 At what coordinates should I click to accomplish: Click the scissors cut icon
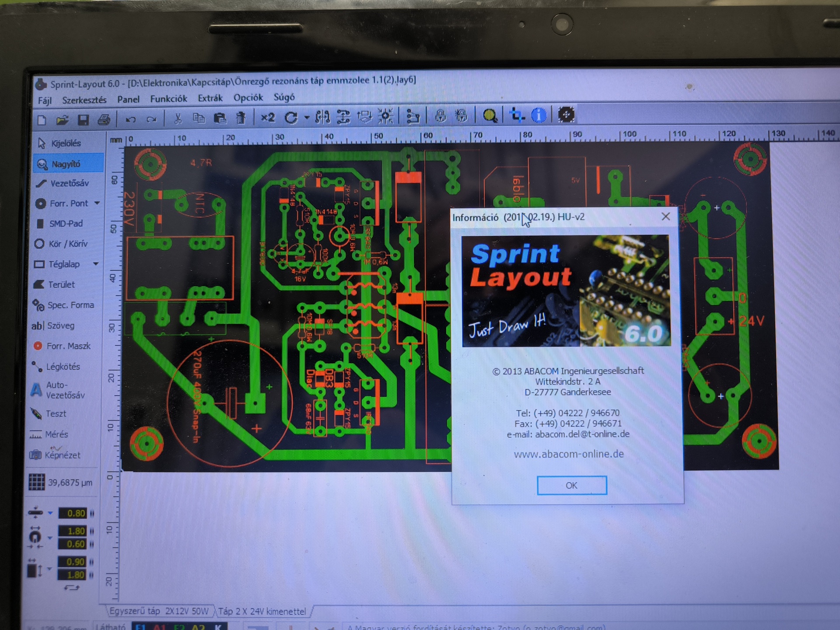178,119
